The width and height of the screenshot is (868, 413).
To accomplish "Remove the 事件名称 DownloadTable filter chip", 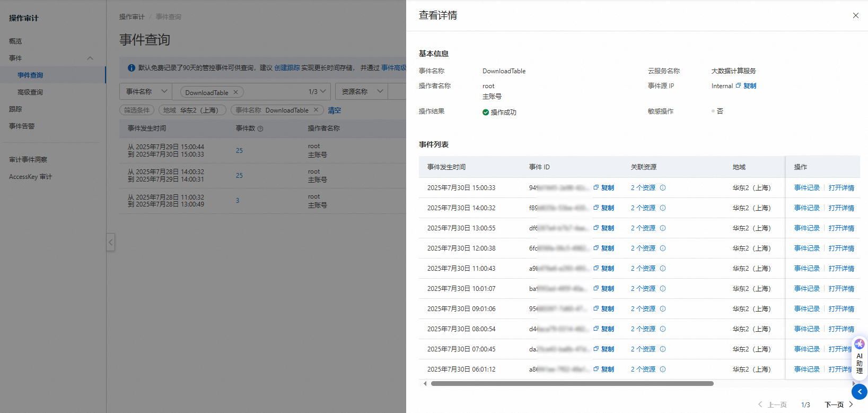I will [316, 110].
